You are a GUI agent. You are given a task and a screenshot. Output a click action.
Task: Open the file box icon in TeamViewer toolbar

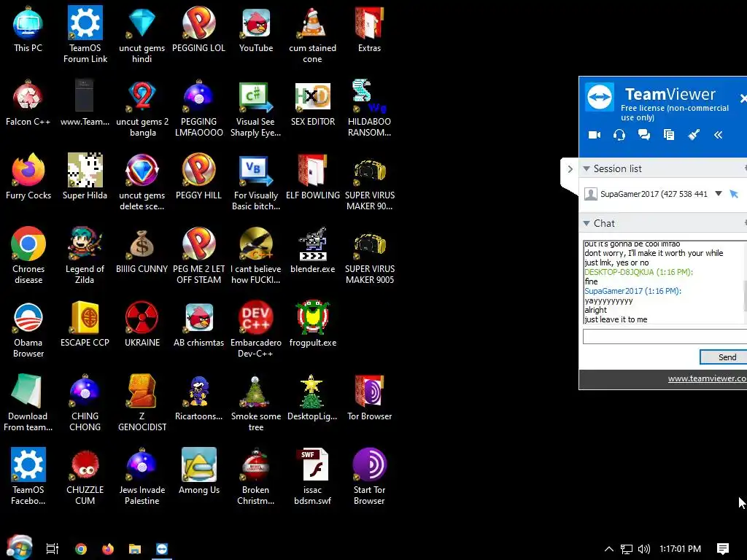(x=669, y=135)
